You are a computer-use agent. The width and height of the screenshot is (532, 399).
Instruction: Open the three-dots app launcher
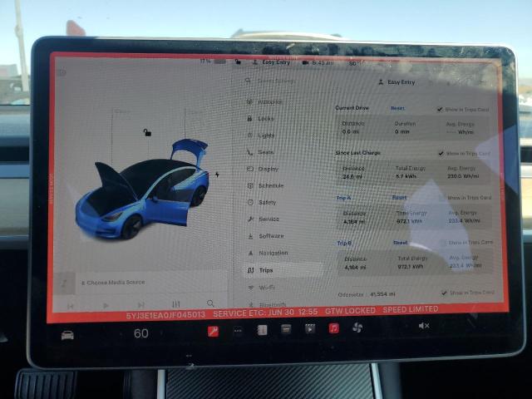tap(238, 330)
